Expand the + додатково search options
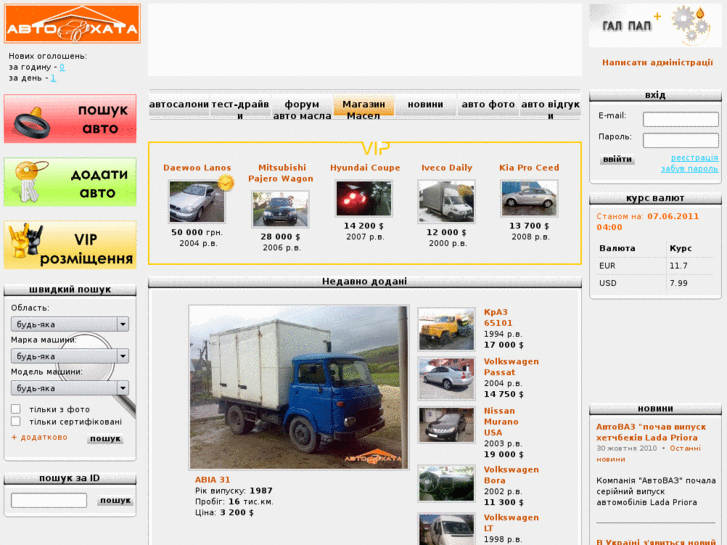Screen dimensions: 727x545 pos(39,437)
